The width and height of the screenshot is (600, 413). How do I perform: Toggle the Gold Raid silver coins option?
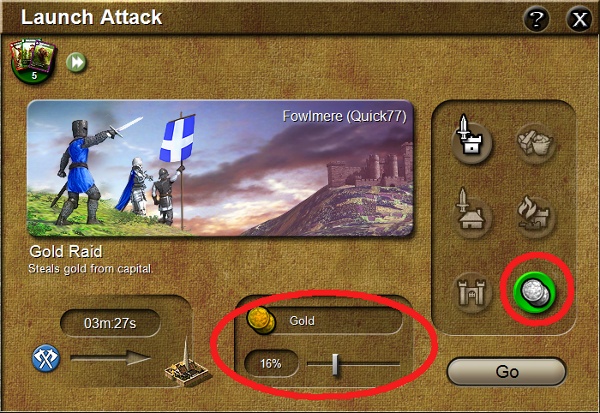point(535,292)
